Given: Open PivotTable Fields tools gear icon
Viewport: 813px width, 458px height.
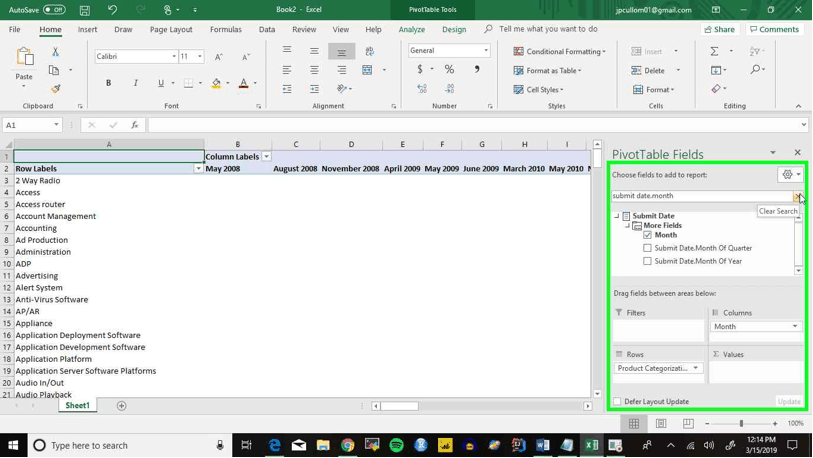Looking at the screenshot, I should pos(787,175).
